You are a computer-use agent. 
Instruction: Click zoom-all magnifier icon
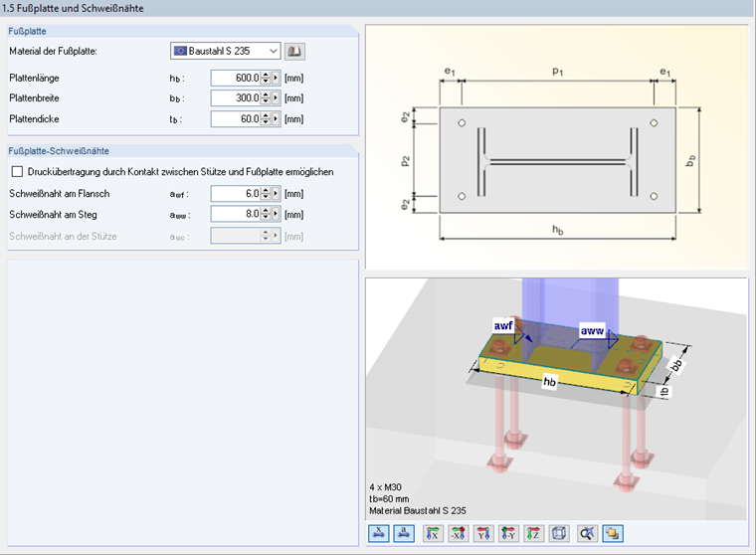tap(587, 534)
